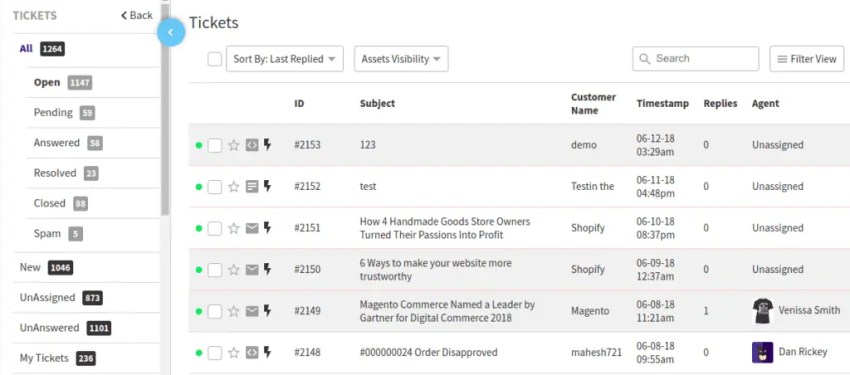
Task: Show Pending tickets in the sidebar
Action: [53, 113]
